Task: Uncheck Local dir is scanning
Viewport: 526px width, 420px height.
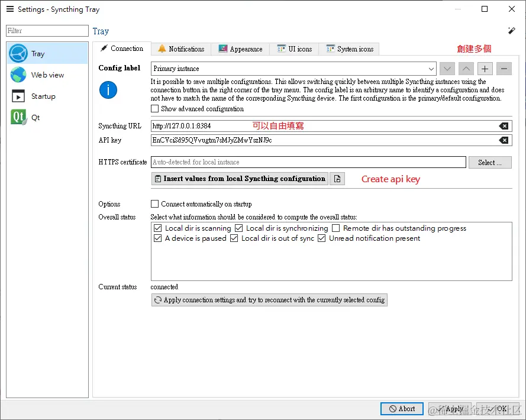Action: tap(157, 228)
